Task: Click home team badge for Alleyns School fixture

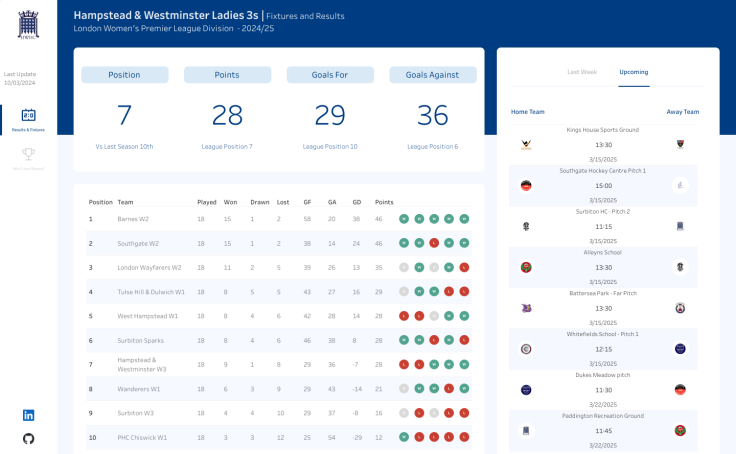Action: coord(525,267)
